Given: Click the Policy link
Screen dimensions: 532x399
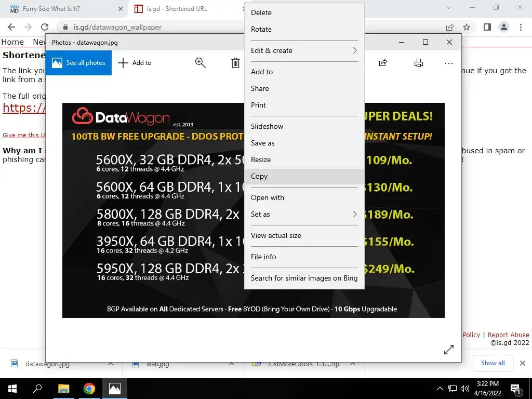Looking at the screenshot, I should click(471, 335).
